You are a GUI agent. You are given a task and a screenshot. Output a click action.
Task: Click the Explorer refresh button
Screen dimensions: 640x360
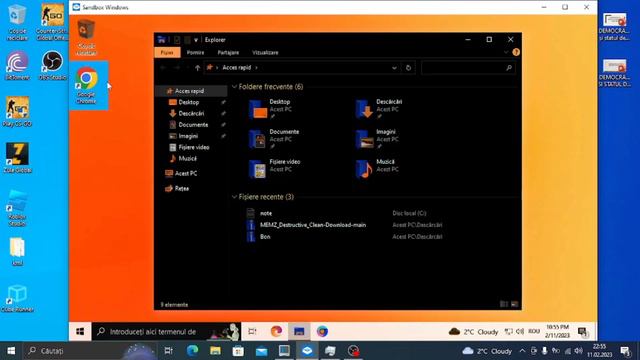[408, 68]
